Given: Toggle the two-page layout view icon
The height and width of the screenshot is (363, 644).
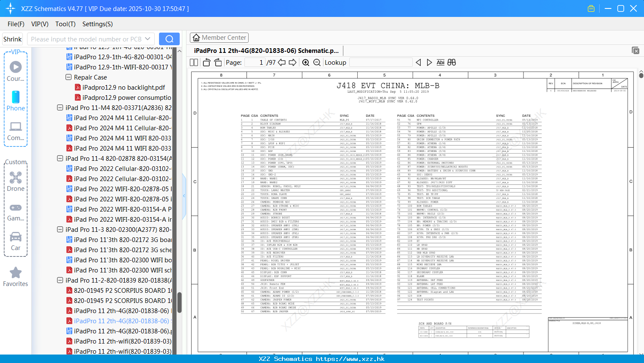Looking at the screenshot, I should (194, 62).
